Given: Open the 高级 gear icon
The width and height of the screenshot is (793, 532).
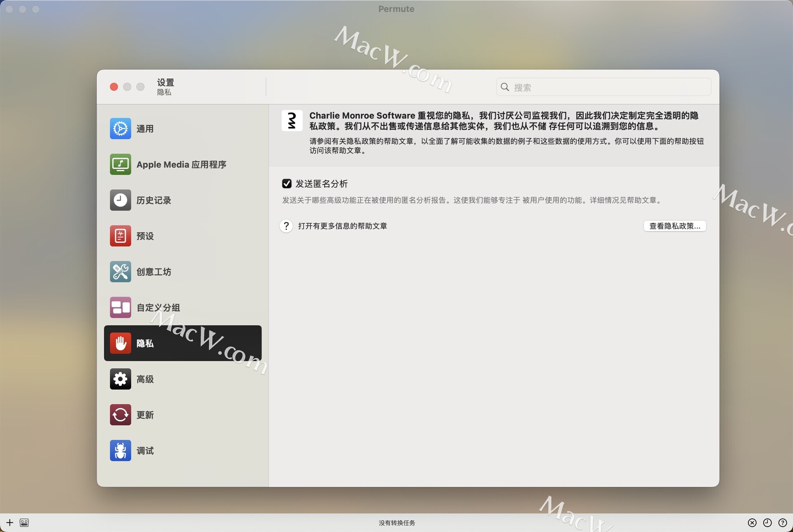Looking at the screenshot, I should point(120,379).
